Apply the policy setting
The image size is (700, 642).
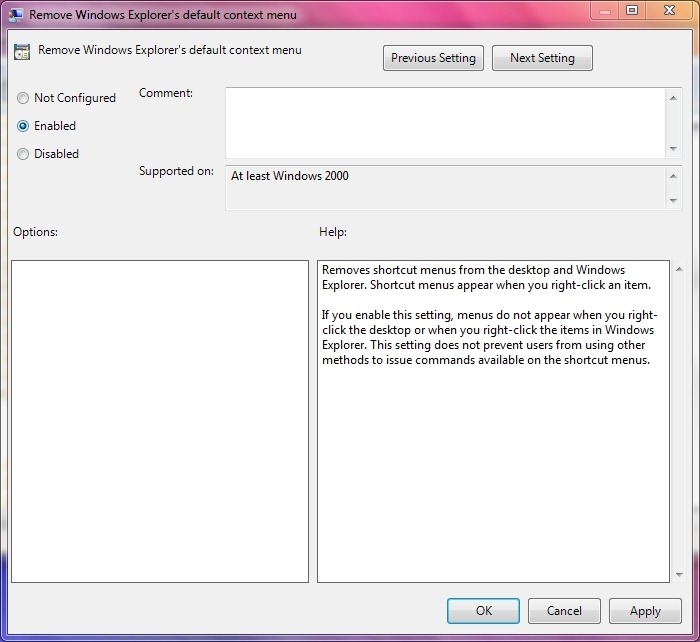pos(645,611)
